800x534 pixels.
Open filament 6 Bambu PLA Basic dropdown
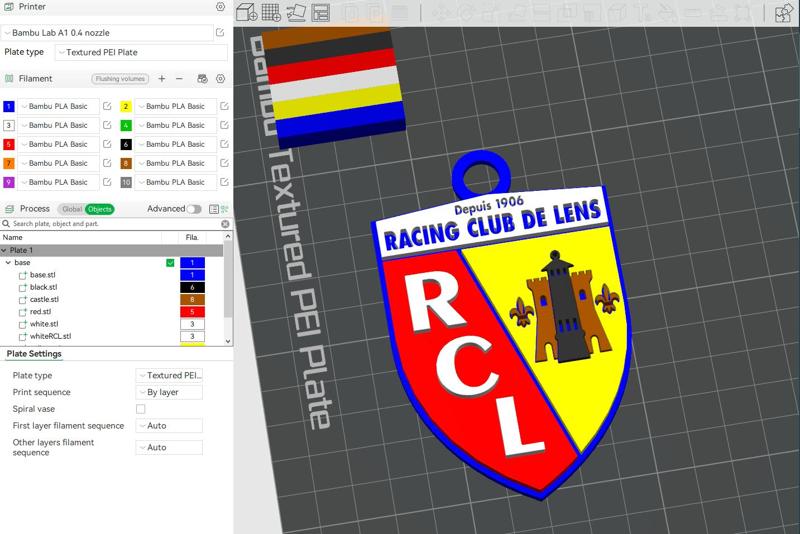point(176,144)
